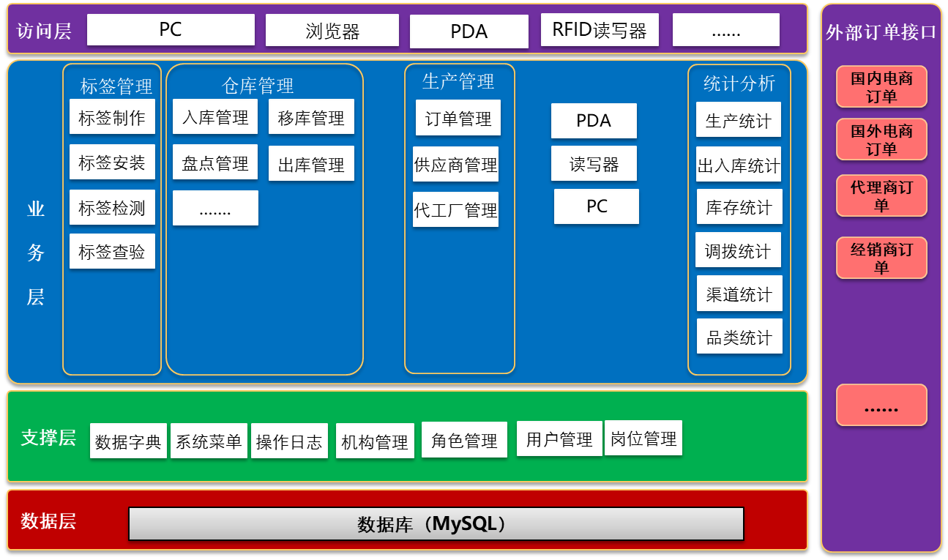Click the 统计分析 group heading
This screenshot has width=948, height=560.
pyautogui.click(x=739, y=83)
